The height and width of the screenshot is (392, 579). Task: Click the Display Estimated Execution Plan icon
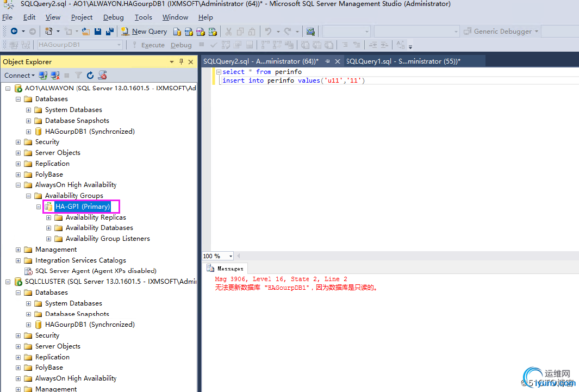226,45
